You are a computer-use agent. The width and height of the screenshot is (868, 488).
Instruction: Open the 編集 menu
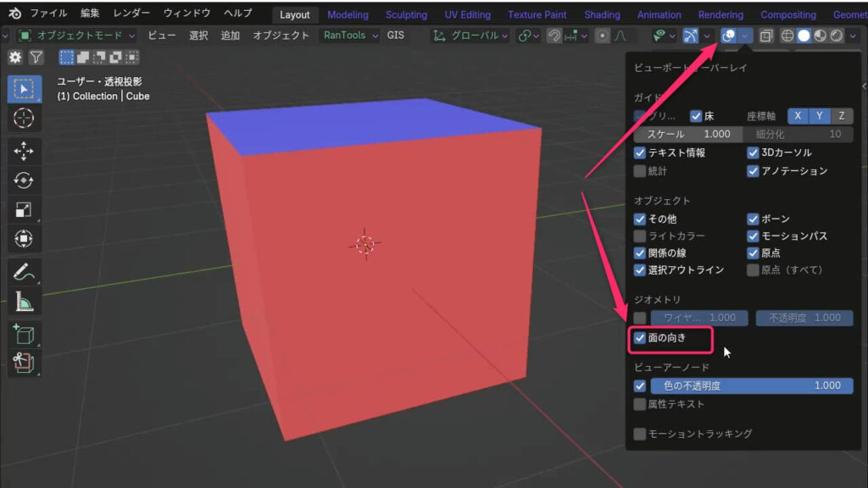click(x=90, y=14)
